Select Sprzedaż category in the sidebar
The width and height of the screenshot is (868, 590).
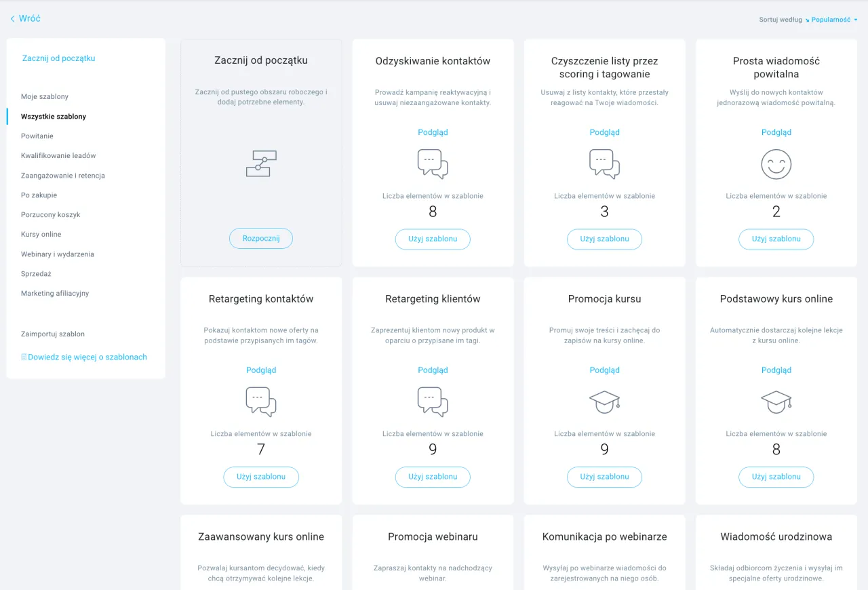[x=35, y=273]
